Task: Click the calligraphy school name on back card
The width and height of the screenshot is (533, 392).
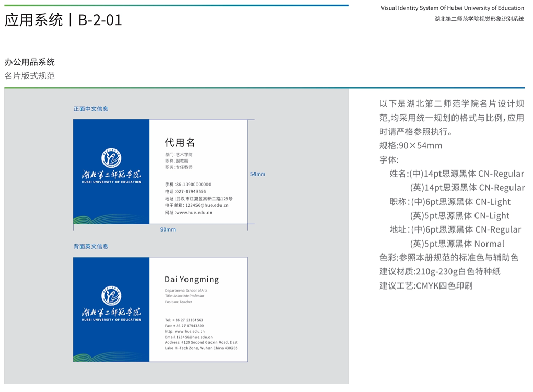Action: coord(111,313)
